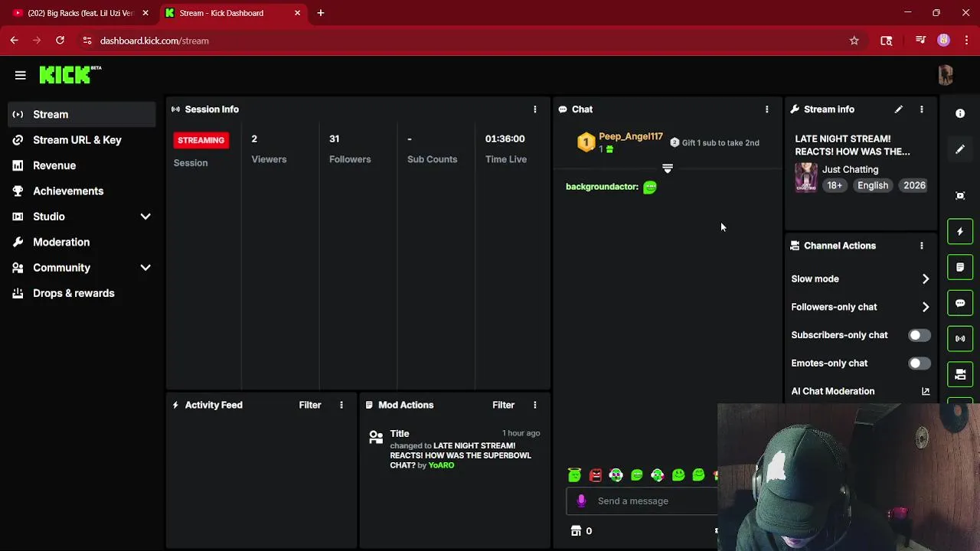Expand the Community sidebar section
The height and width of the screenshot is (551, 980).
click(x=145, y=268)
